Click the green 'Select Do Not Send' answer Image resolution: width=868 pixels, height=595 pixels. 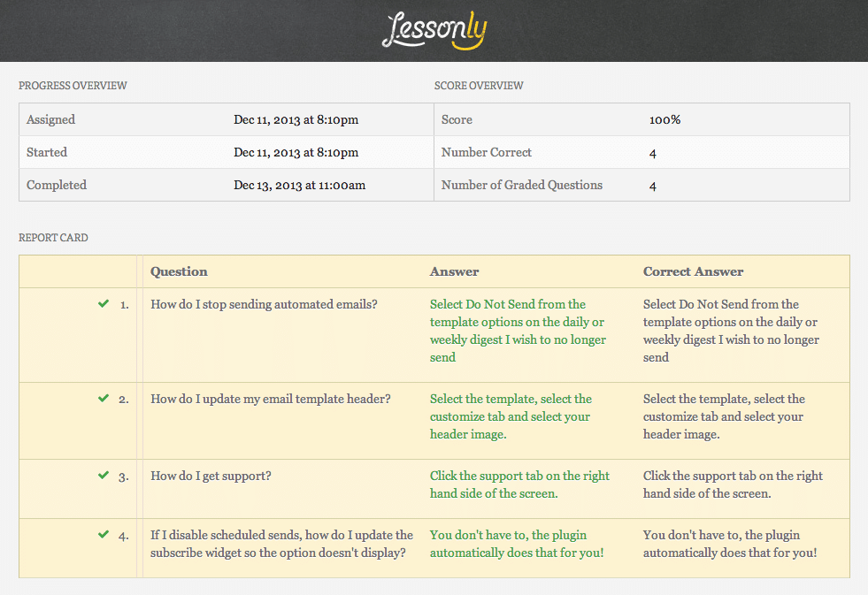pos(518,331)
